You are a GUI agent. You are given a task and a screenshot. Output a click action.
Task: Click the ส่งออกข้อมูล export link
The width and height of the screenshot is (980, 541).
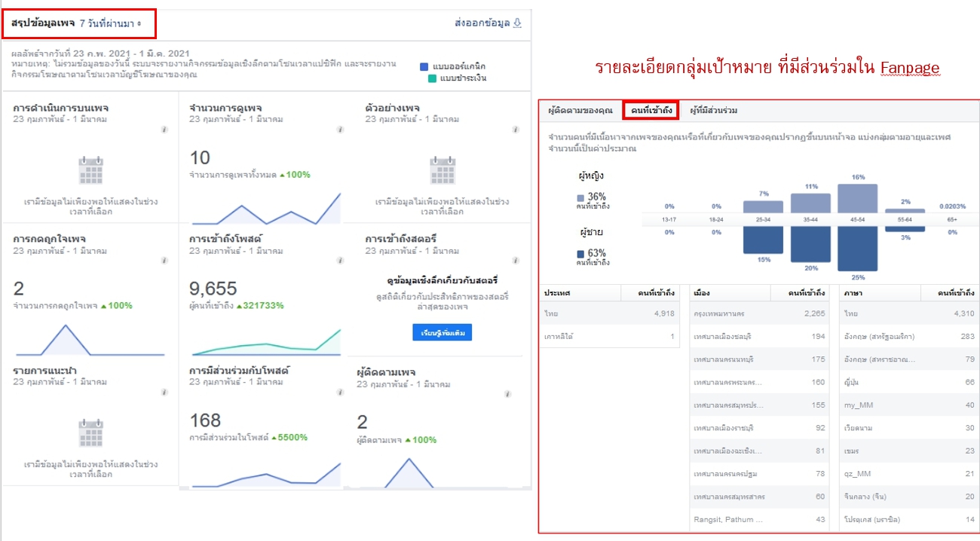482,23
